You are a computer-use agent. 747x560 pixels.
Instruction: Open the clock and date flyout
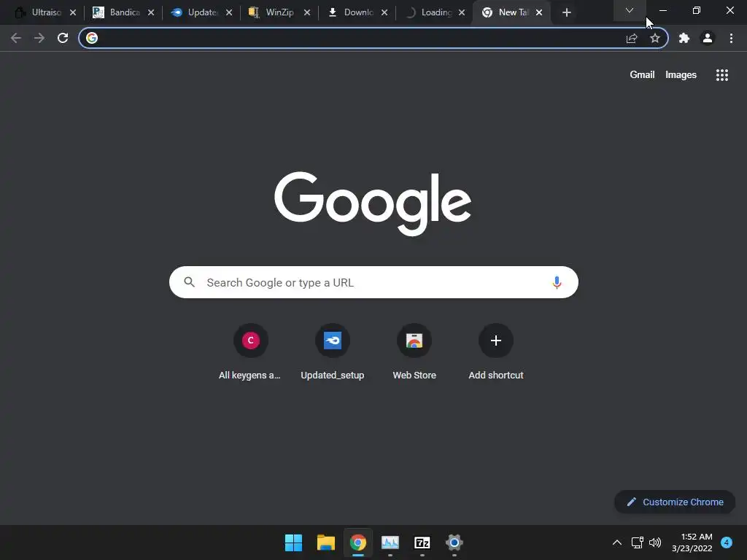[692, 542]
